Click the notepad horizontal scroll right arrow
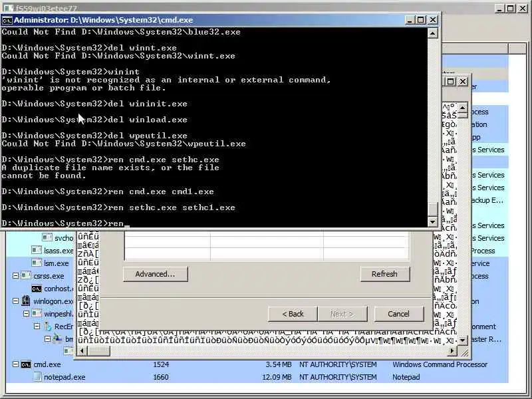This screenshot has width=532, height=399. (452, 351)
